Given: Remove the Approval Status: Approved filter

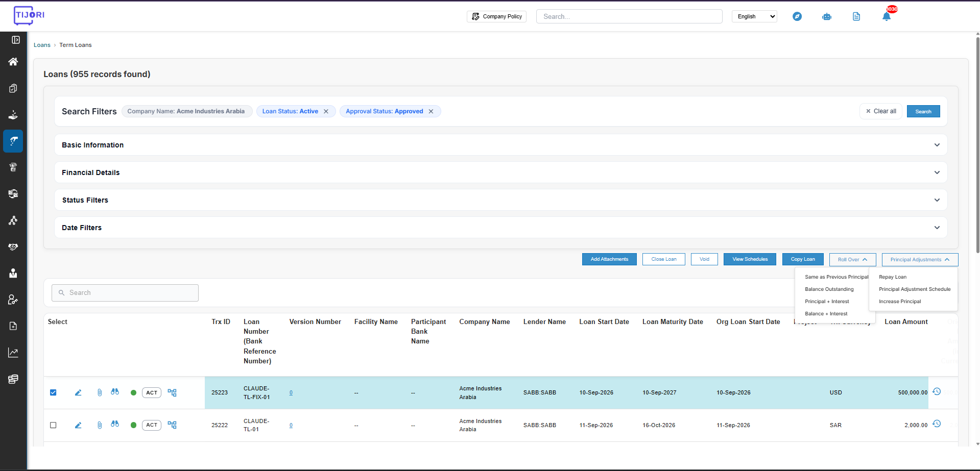Looking at the screenshot, I should (431, 111).
